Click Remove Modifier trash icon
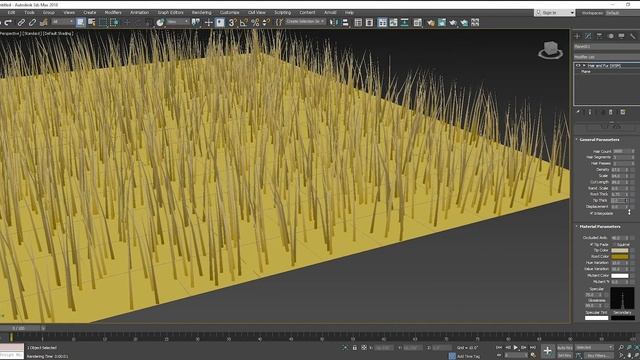The image size is (640, 360). [x=611, y=112]
